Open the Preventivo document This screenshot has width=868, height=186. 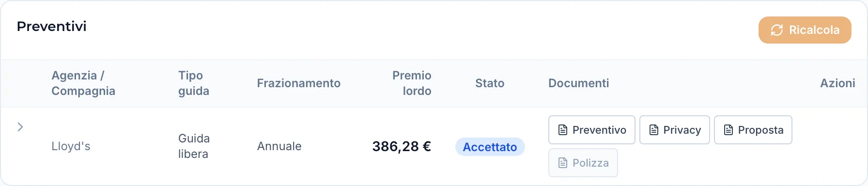pyautogui.click(x=592, y=130)
